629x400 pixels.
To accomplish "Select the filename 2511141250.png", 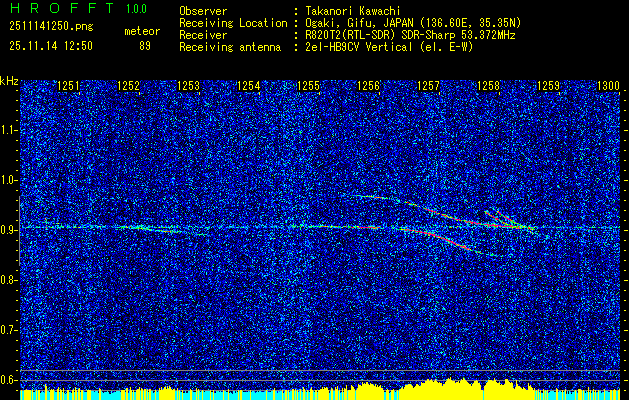I will (51, 26).
